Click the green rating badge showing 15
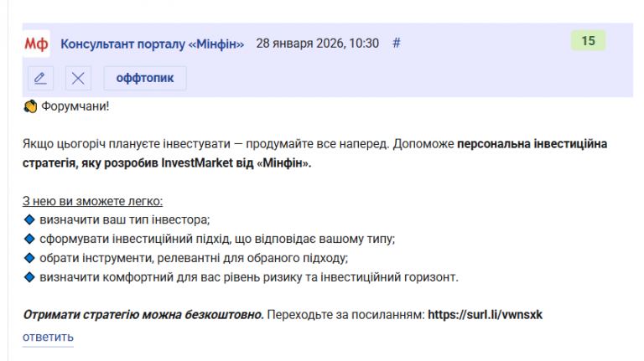The image size is (644, 361). [588, 40]
